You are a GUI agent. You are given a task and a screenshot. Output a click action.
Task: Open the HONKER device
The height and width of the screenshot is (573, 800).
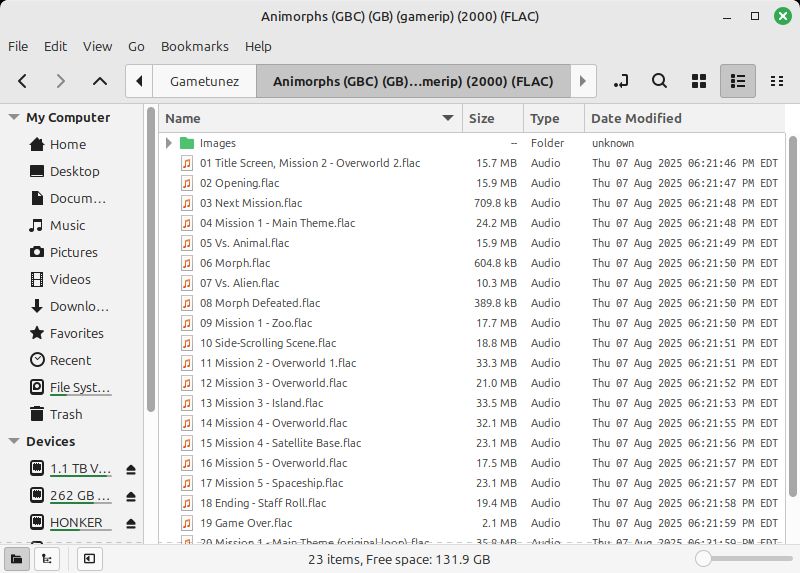[76, 522]
